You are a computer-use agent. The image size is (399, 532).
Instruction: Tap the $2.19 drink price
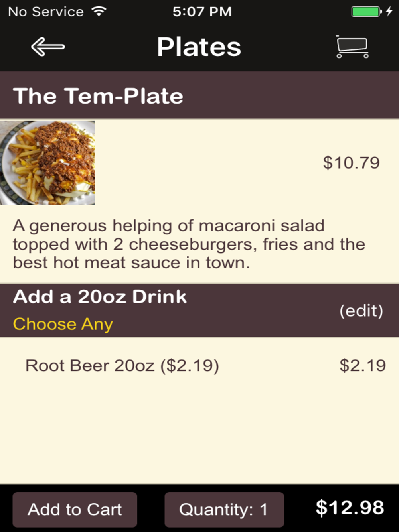coord(363,366)
